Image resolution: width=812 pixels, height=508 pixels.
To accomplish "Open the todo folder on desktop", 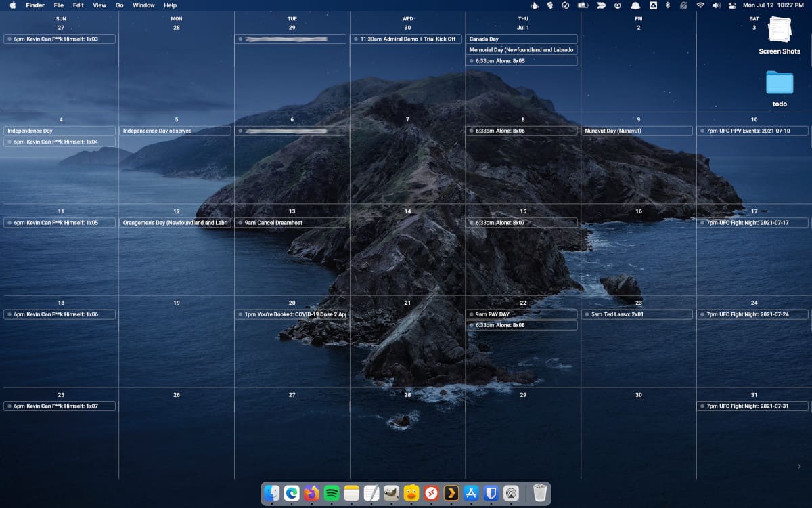I will pos(780,83).
